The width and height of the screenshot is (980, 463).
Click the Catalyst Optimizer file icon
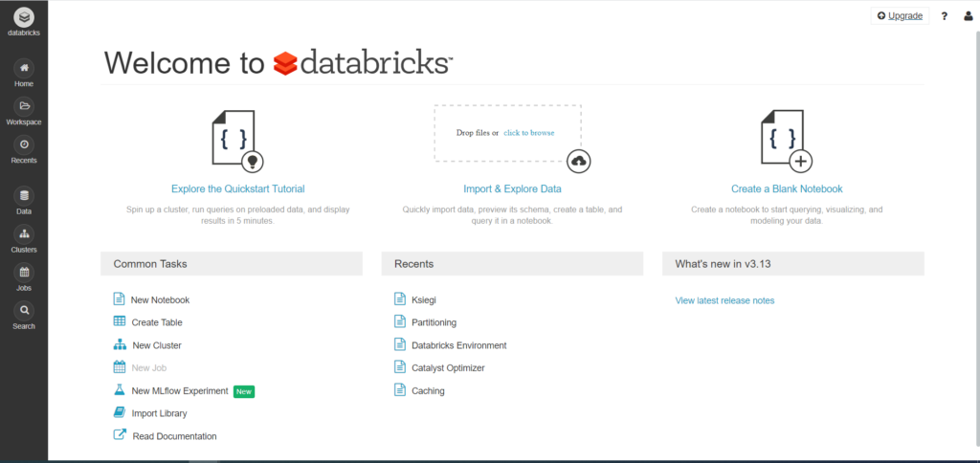click(x=400, y=366)
